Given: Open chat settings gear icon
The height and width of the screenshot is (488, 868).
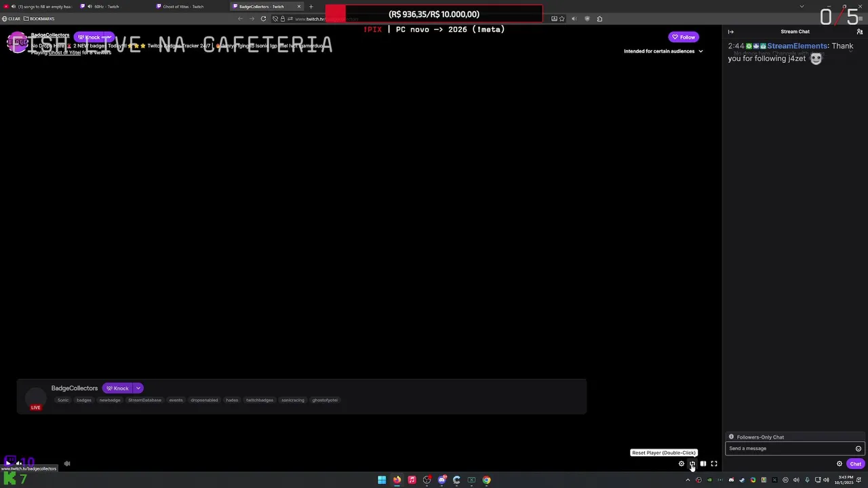Looking at the screenshot, I should tap(840, 464).
